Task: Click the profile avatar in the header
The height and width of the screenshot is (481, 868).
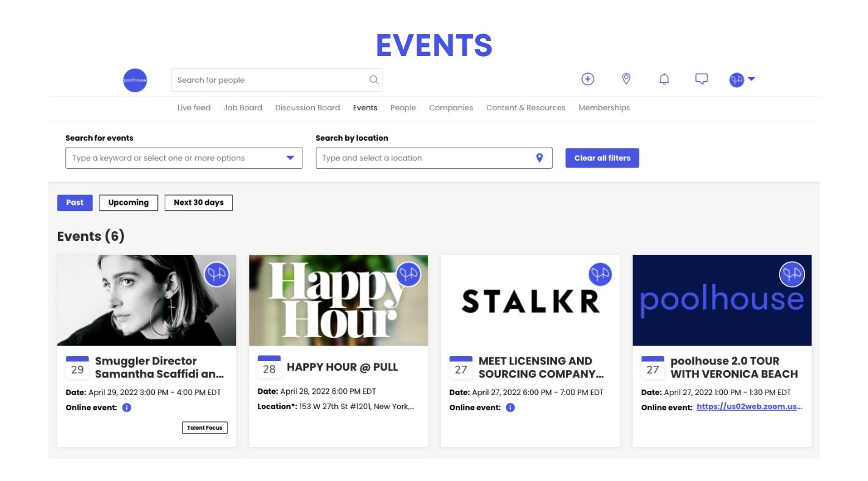Action: 737,79
